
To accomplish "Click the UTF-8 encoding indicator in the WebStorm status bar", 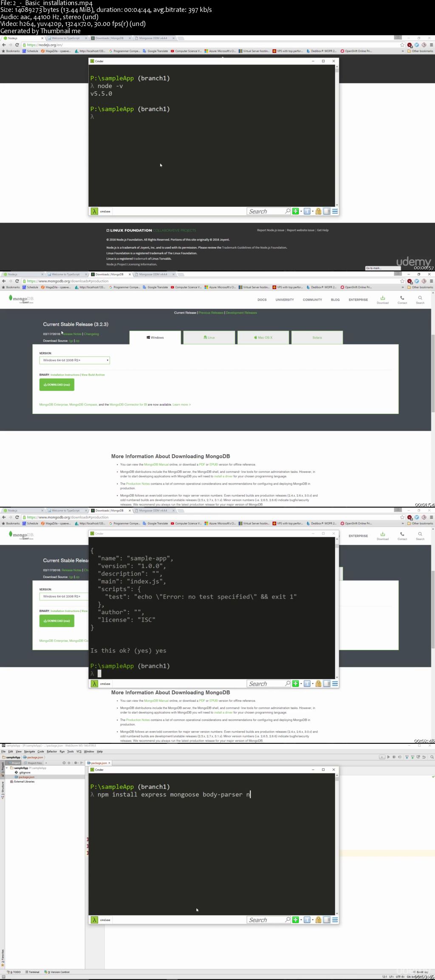I will pos(400,977).
